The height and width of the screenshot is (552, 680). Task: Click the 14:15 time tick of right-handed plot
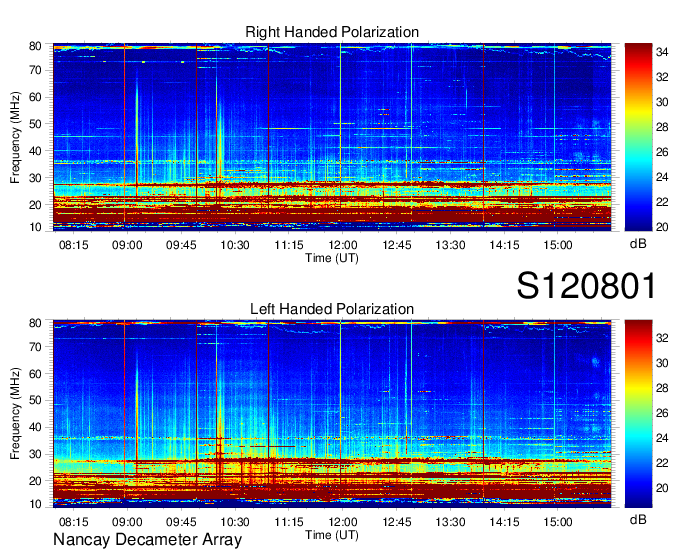click(504, 245)
